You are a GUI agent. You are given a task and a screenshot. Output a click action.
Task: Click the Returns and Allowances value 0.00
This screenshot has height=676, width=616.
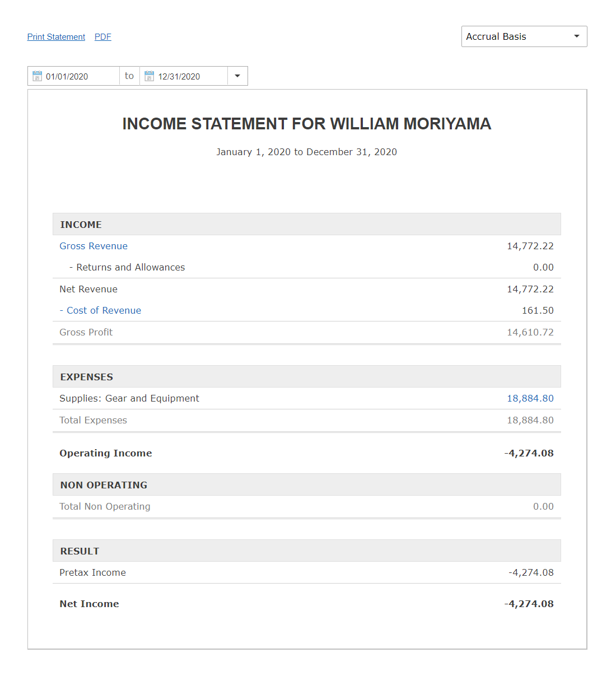coord(543,267)
